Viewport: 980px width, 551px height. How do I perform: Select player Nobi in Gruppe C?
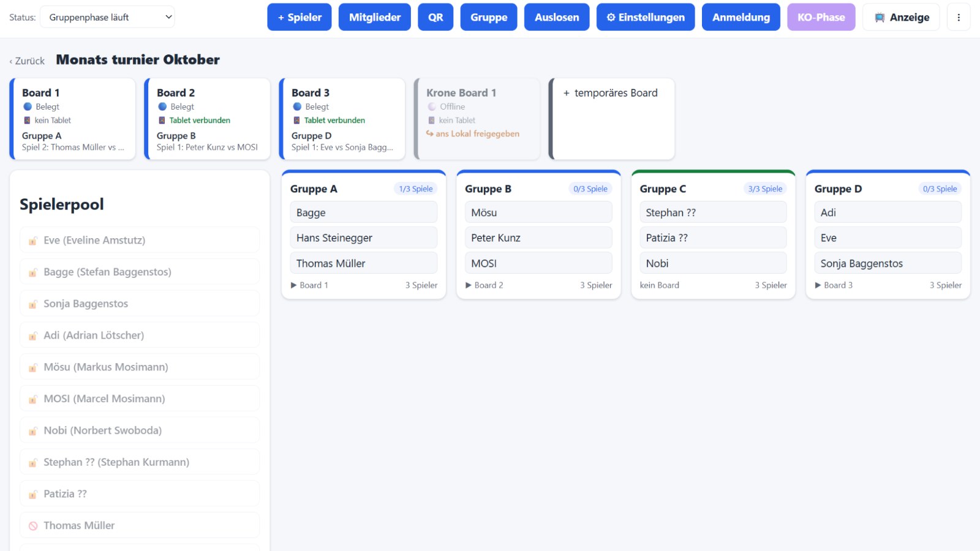713,263
